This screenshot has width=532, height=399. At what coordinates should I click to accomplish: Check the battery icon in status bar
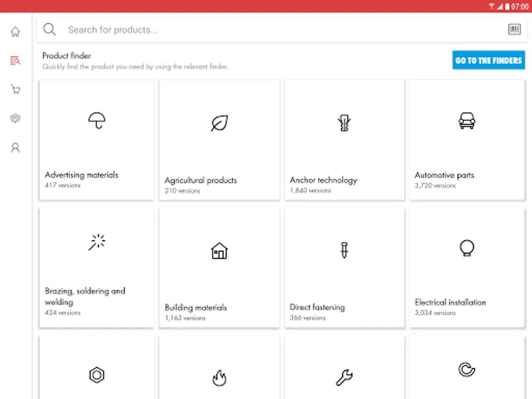[507, 6]
